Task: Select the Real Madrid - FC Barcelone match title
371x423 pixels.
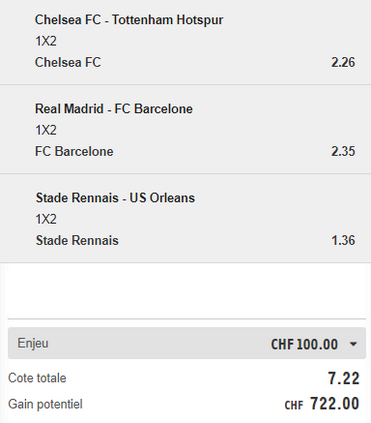Action: coord(114,109)
